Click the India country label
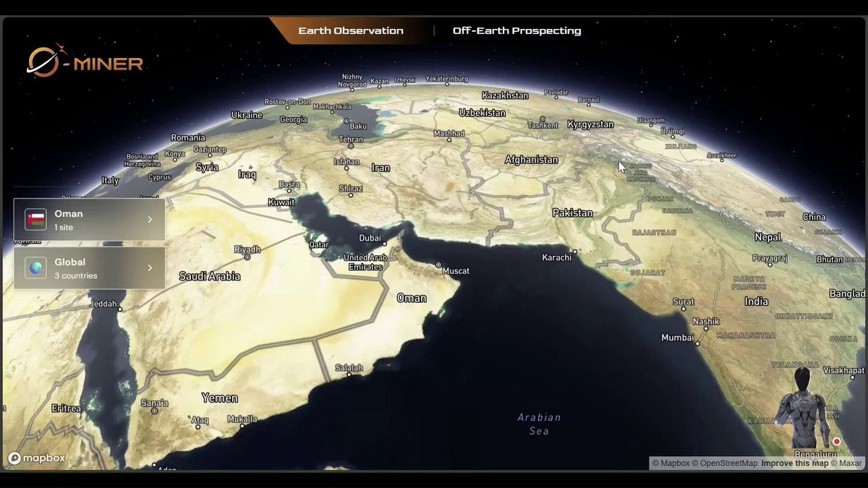Screen dimensions: 868x488 [757, 301]
